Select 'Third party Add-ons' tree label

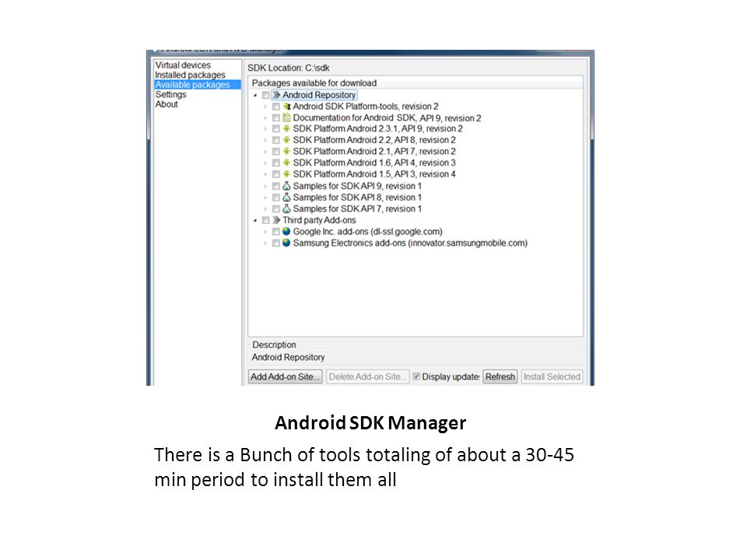(x=319, y=220)
